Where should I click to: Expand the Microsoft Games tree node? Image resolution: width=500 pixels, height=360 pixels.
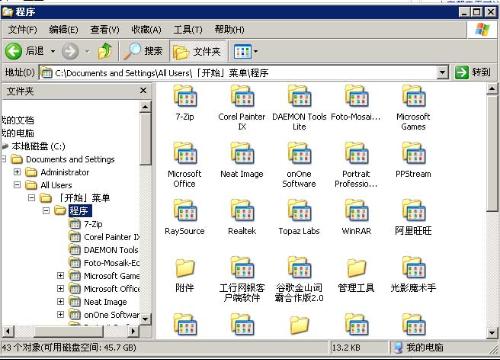[x=60, y=276]
